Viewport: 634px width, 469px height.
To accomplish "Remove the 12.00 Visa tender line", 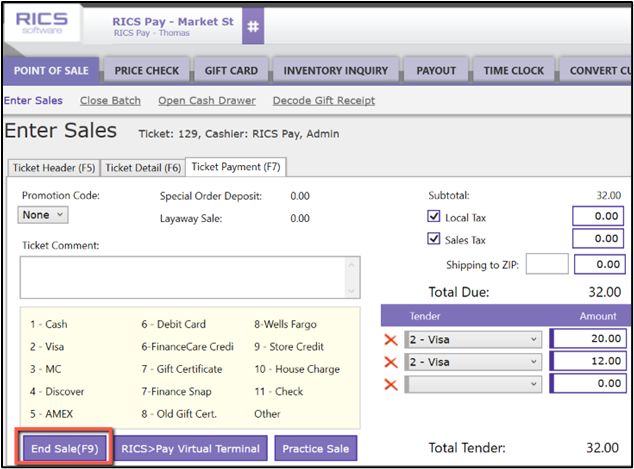I will point(391,362).
